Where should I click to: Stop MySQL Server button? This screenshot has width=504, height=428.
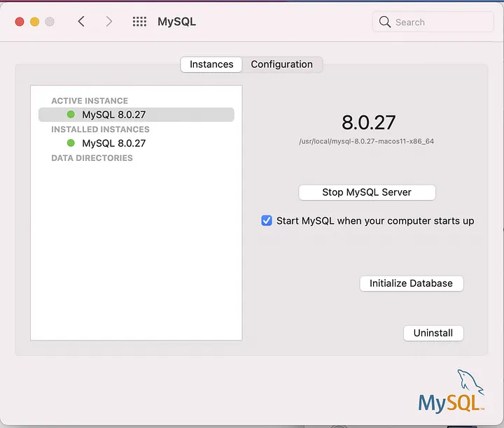click(367, 192)
